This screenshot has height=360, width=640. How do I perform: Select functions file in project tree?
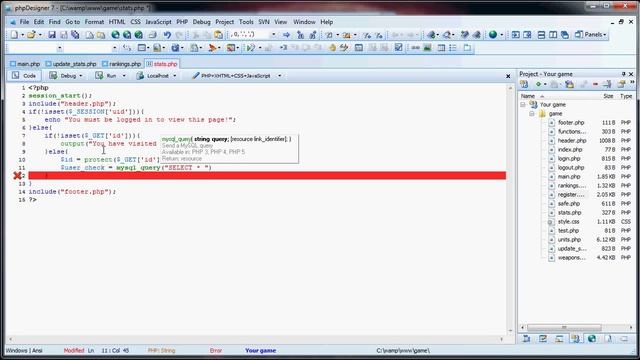572,132
